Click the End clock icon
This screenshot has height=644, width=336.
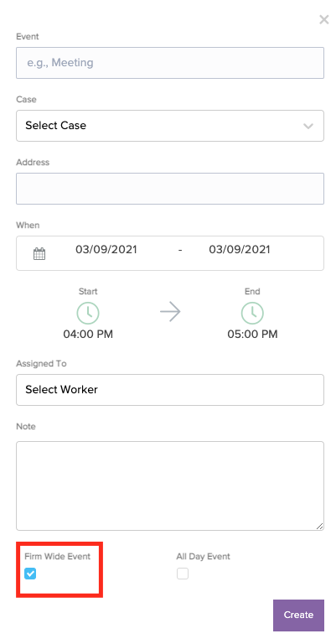252,314
